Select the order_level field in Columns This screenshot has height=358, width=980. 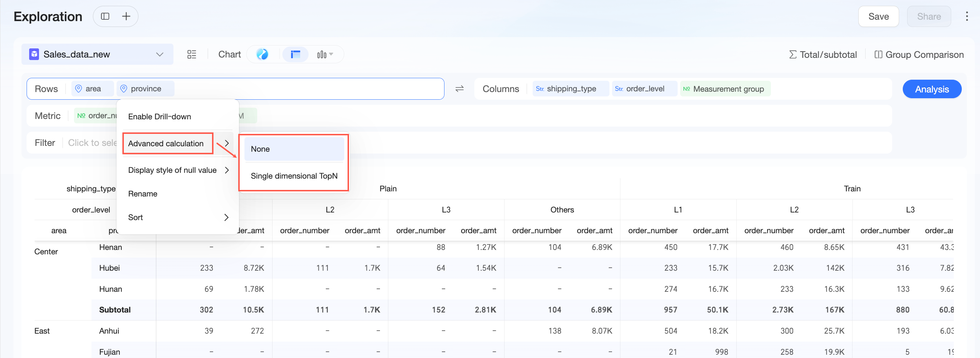coord(644,88)
